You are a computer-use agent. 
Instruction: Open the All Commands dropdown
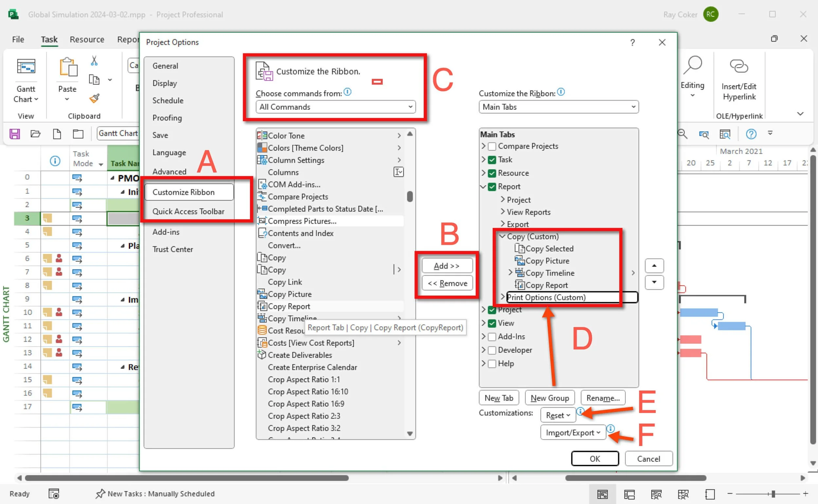pos(335,107)
